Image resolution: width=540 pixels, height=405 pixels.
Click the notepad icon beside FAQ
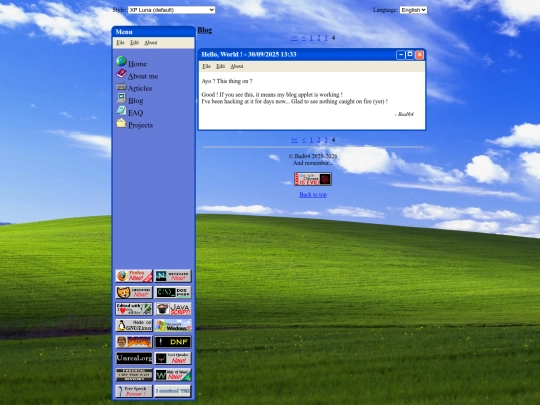121,111
